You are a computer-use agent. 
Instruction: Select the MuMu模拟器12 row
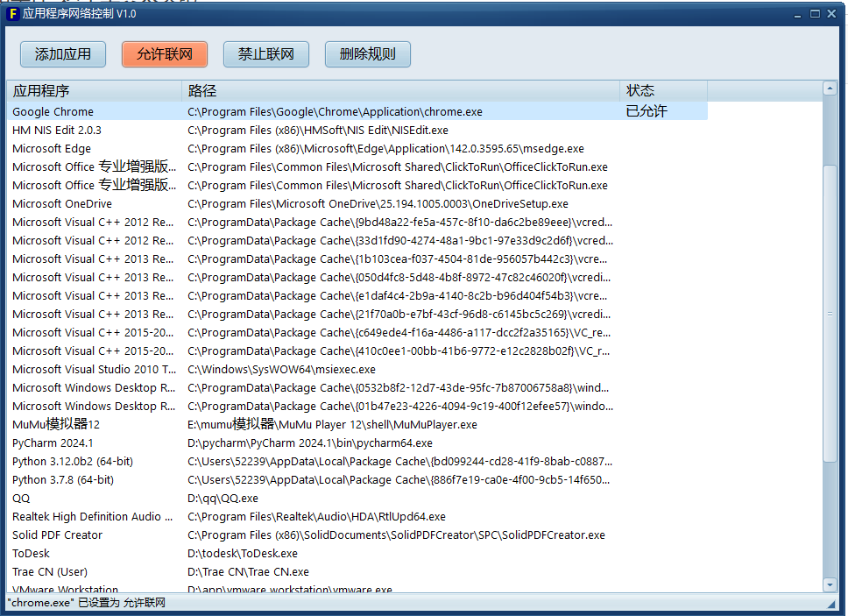[x=56, y=425]
